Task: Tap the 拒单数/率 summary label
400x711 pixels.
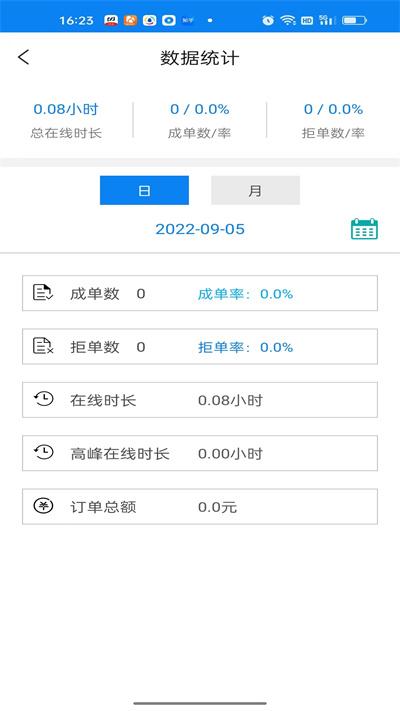Action: (333, 133)
